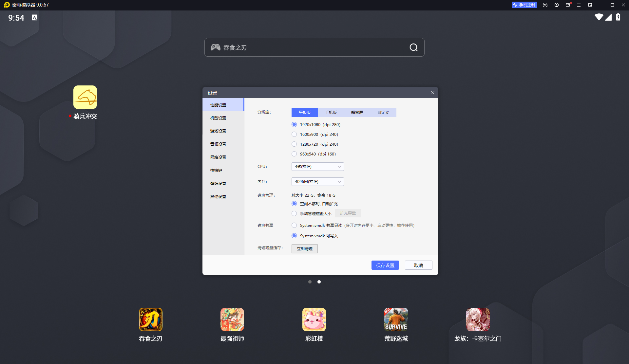Expand the CPU 4核(推荐) dropdown
Screen dimensions: 629x364
[317, 167]
